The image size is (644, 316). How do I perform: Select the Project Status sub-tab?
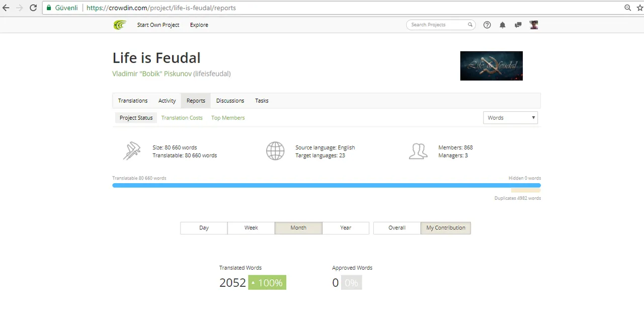(x=136, y=118)
